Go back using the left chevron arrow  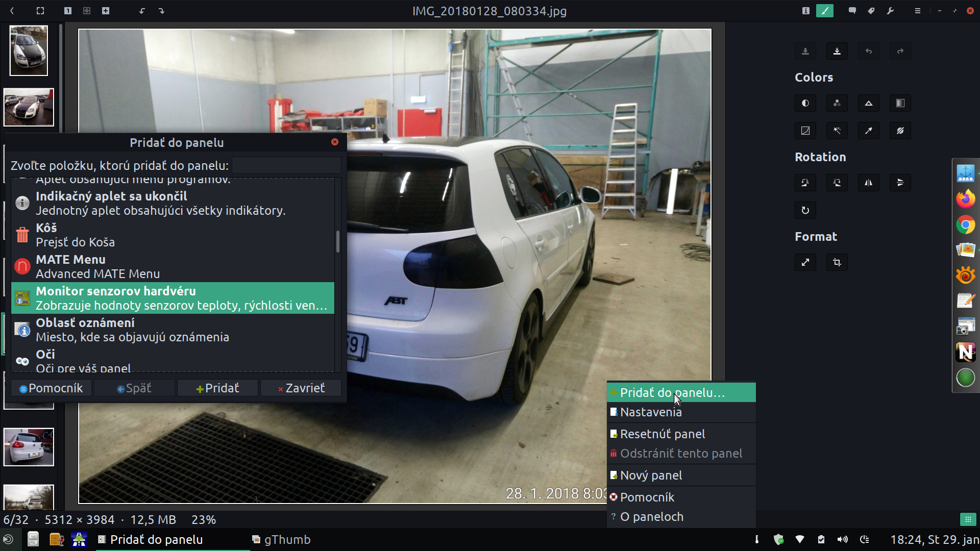(12, 11)
